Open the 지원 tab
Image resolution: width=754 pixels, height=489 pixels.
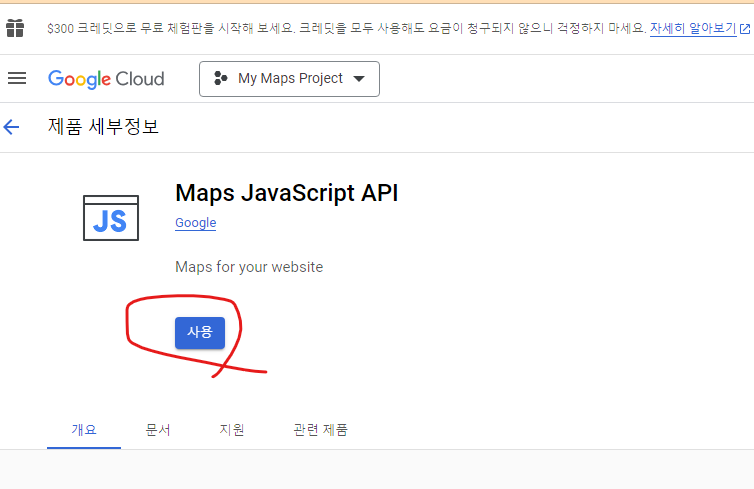[x=232, y=429]
